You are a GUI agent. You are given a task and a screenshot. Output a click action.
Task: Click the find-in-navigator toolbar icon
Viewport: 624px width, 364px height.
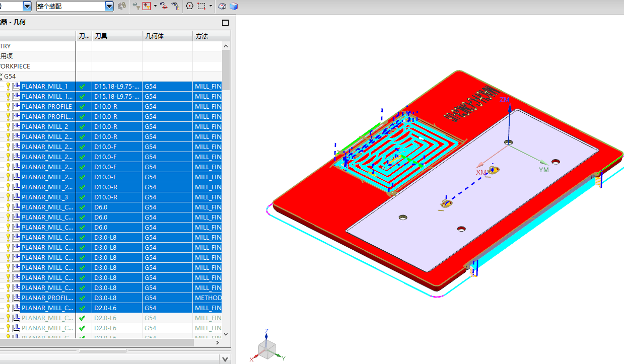[175, 6]
